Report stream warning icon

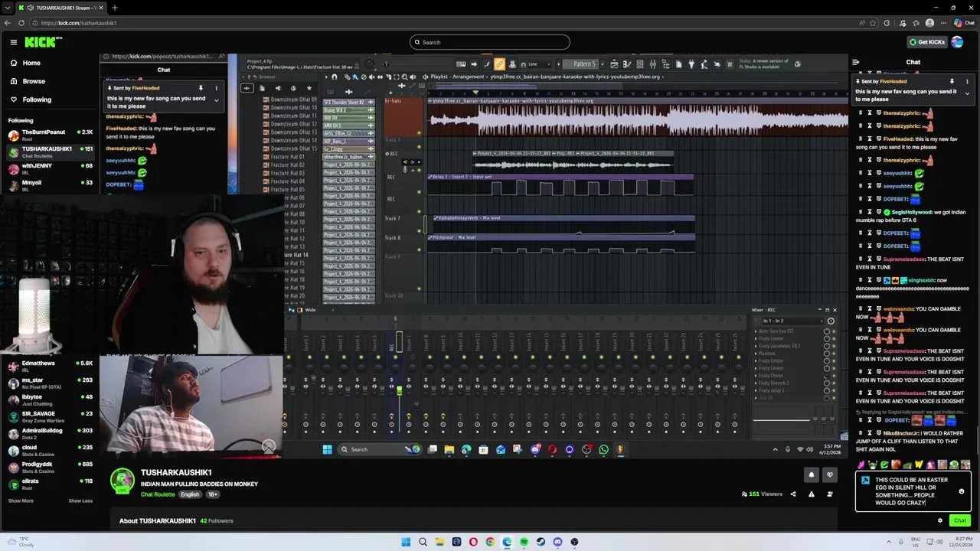click(x=812, y=494)
